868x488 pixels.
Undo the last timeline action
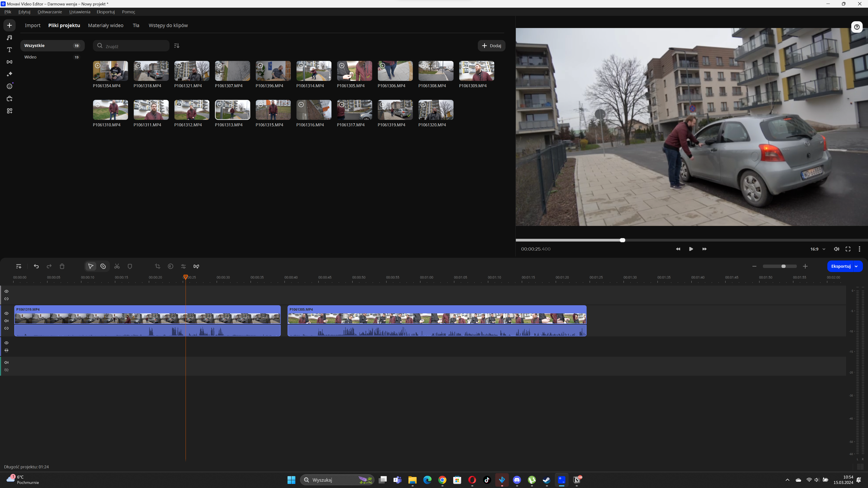coord(36,266)
